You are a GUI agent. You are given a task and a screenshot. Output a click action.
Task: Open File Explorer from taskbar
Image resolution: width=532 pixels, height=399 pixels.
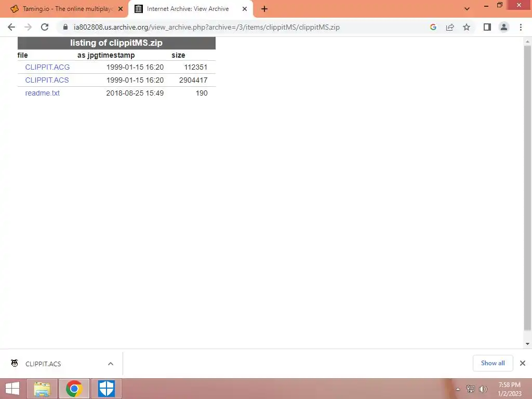click(42, 389)
